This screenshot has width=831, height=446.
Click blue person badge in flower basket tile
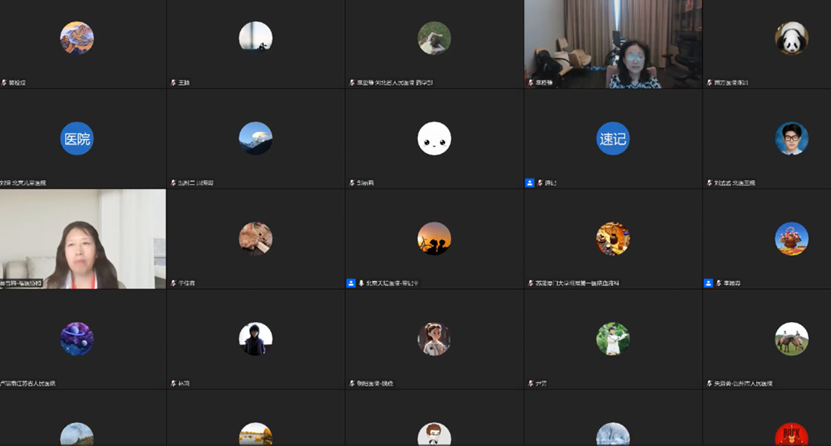click(x=709, y=283)
